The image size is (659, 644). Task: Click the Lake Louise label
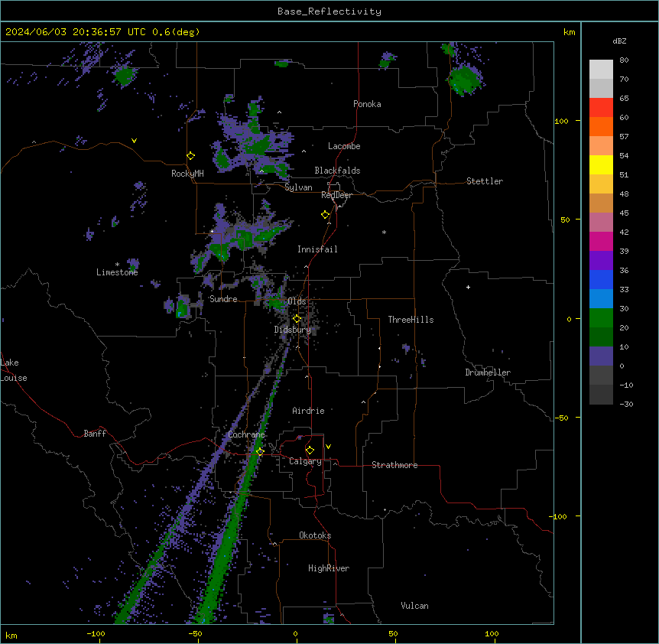coord(14,370)
